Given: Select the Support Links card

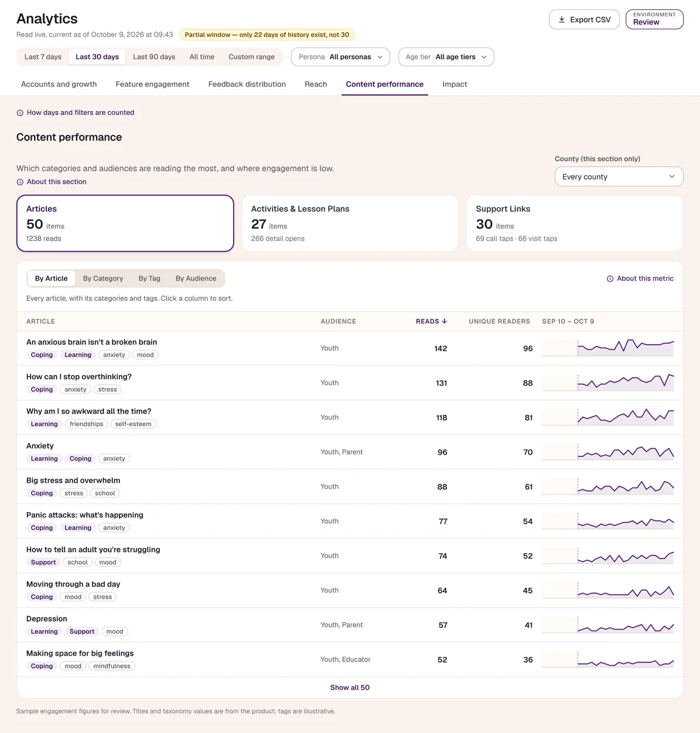Looking at the screenshot, I should click(575, 223).
